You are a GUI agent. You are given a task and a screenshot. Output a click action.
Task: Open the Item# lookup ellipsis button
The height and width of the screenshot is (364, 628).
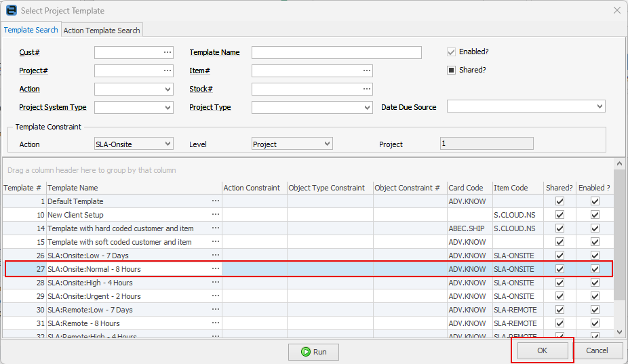[x=367, y=71]
